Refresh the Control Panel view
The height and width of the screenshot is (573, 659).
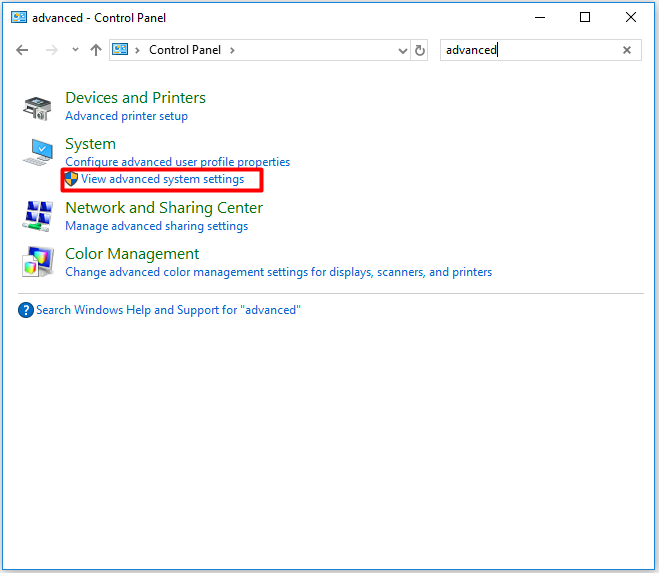click(x=419, y=50)
